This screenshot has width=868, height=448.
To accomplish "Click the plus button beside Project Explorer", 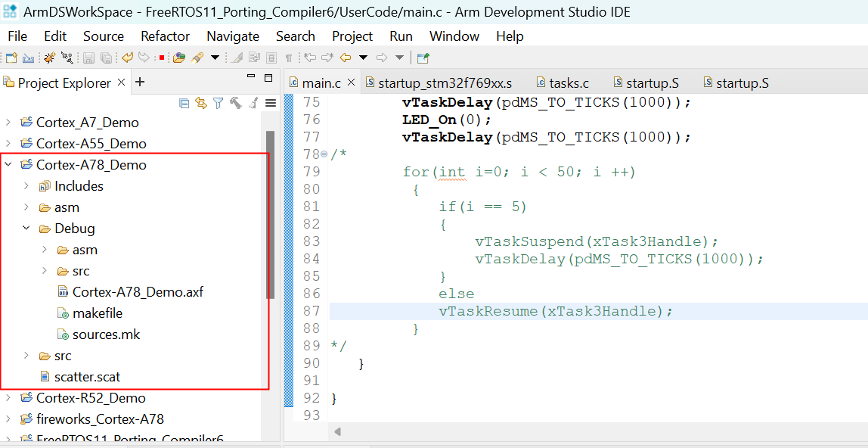I will click(x=139, y=82).
